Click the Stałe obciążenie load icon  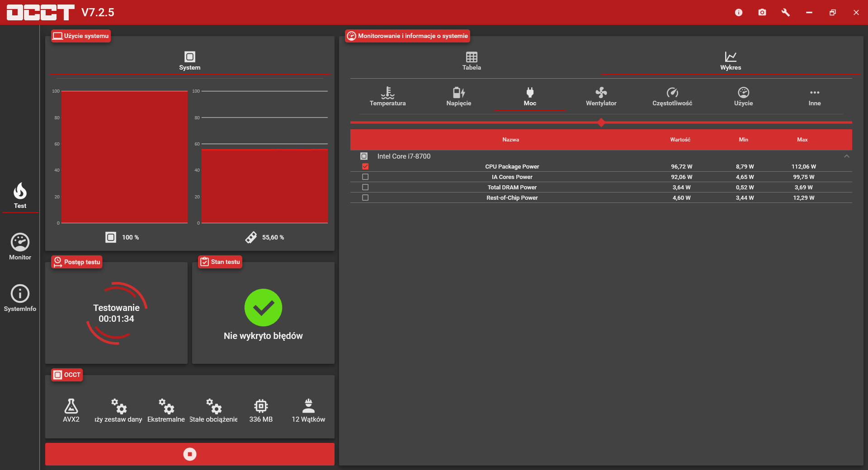tap(214, 406)
